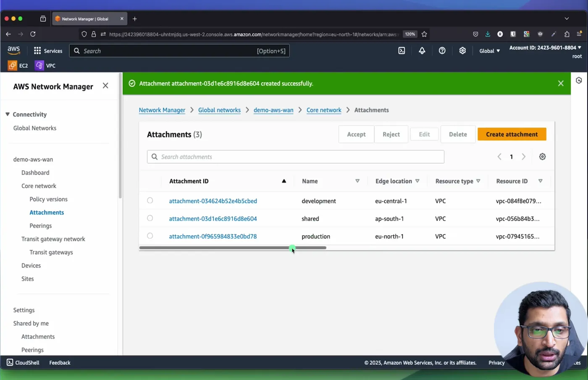Open Policy versions in sidebar
The width and height of the screenshot is (588, 380).
pos(48,199)
